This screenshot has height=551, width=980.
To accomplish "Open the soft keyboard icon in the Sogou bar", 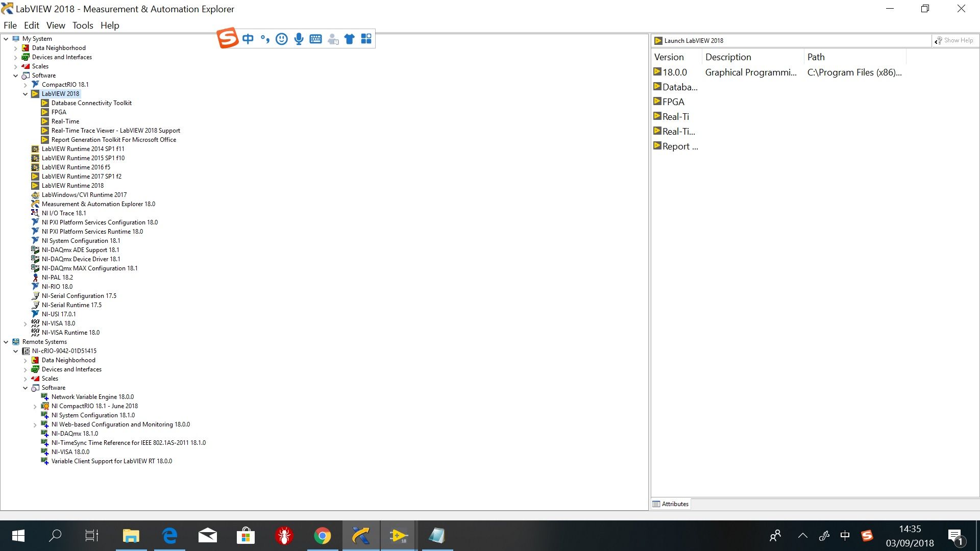I will coord(315,39).
